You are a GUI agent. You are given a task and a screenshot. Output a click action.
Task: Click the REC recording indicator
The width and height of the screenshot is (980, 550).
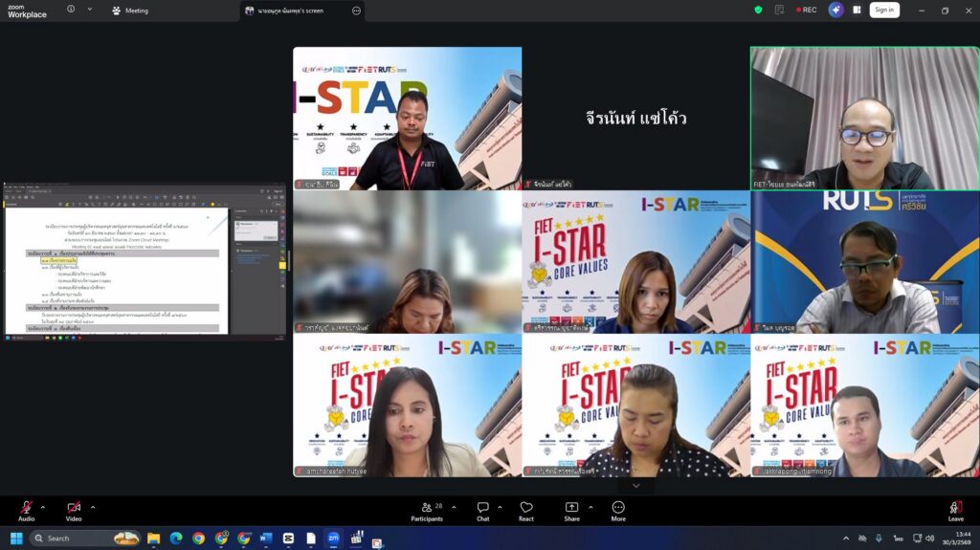(x=806, y=10)
